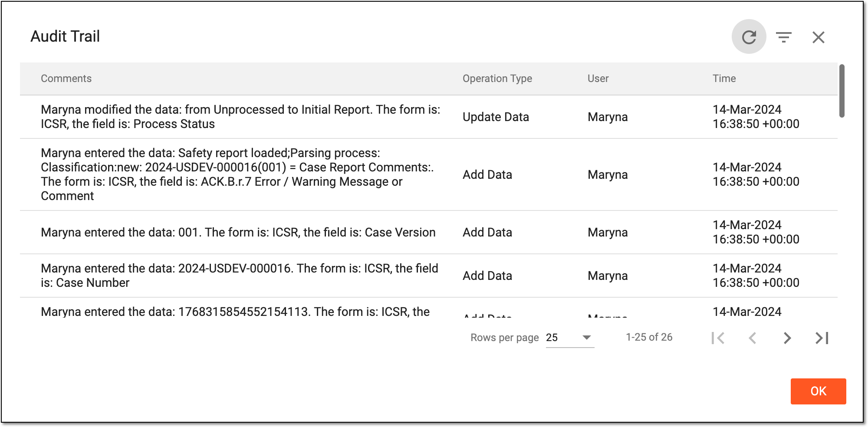Go to the first page

pos(718,338)
